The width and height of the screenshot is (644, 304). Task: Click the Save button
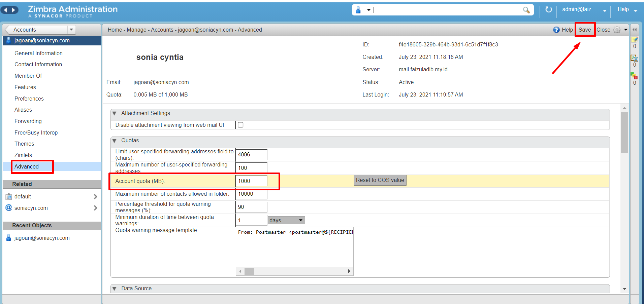click(585, 30)
